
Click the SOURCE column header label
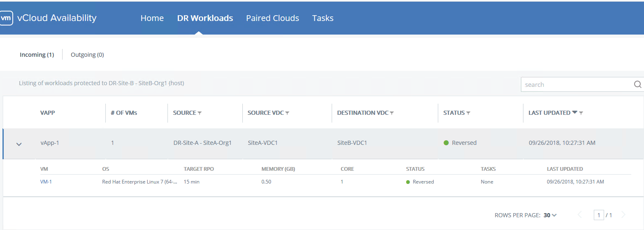(x=184, y=113)
